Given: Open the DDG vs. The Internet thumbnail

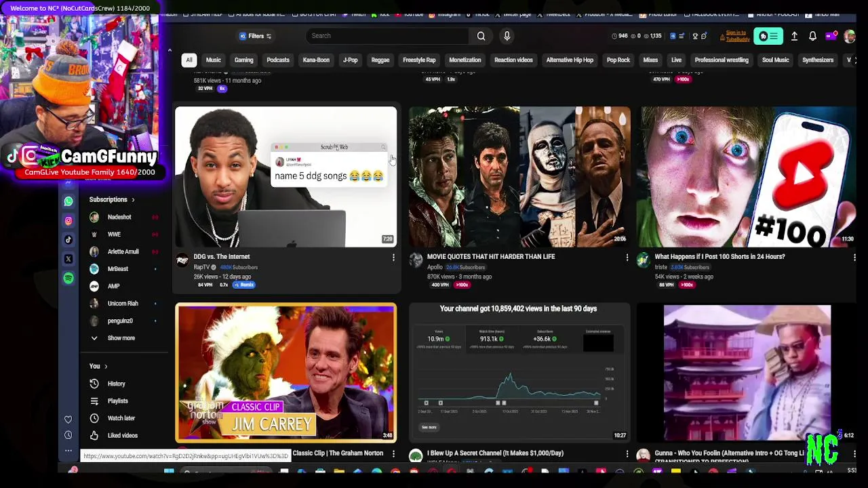Looking at the screenshot, I should (x=285, y=177).
